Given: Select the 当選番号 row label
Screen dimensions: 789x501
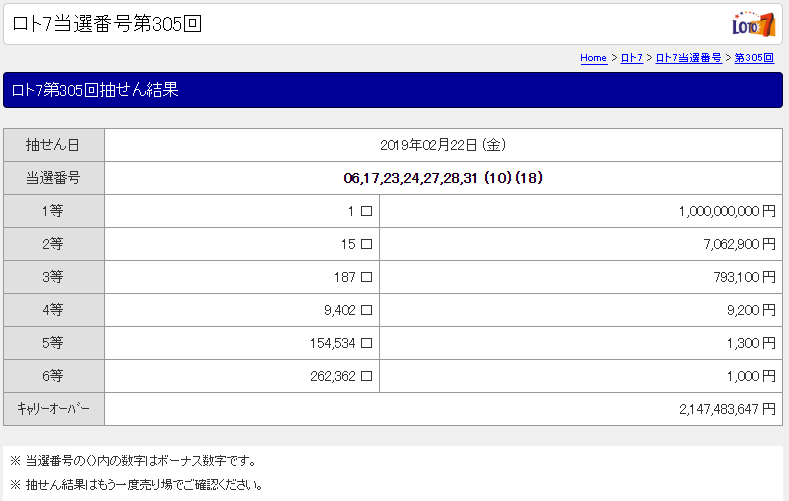Looking at the screenshot, I should click(x=53, y=178).
